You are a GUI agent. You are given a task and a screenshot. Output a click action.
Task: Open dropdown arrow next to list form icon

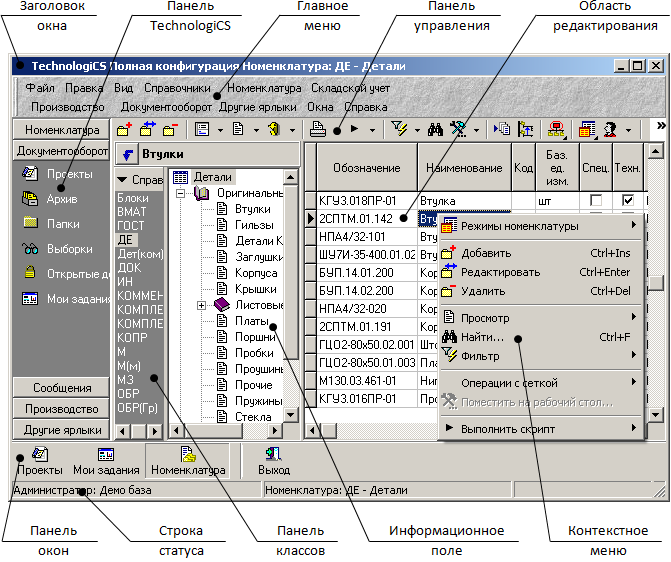(x=220, y=130)
